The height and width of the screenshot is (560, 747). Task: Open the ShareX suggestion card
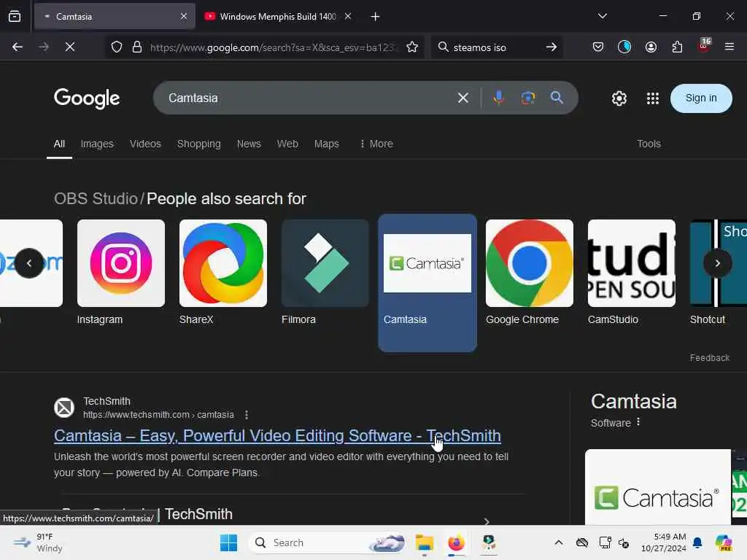(223, 273)
